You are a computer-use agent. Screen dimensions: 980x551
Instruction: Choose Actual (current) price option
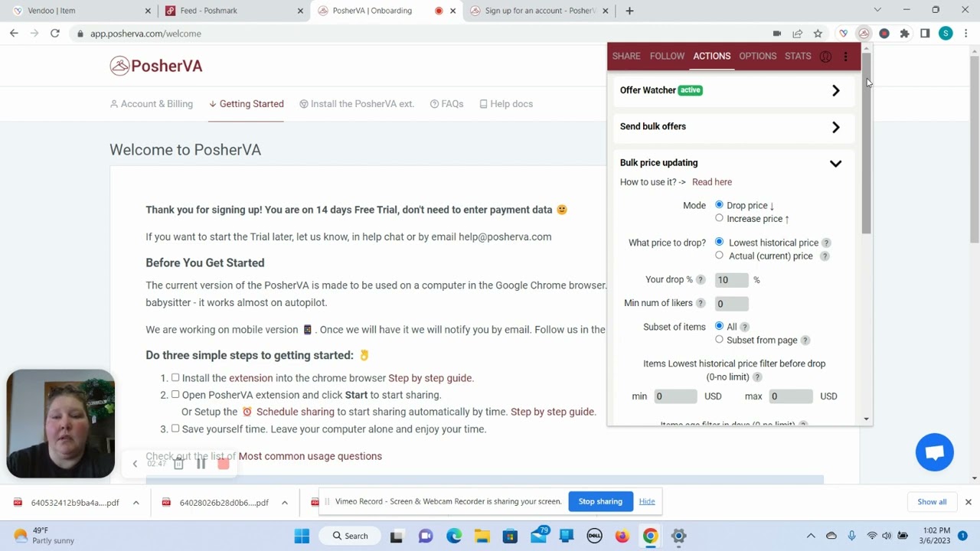(x=719, y=256)
